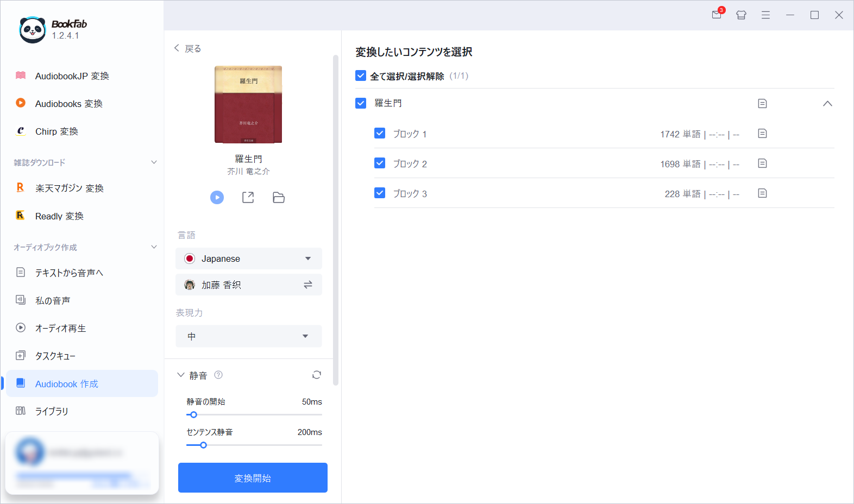Go back with the 戻る link
The image size is (854, 504).
(x=187, y=49)
